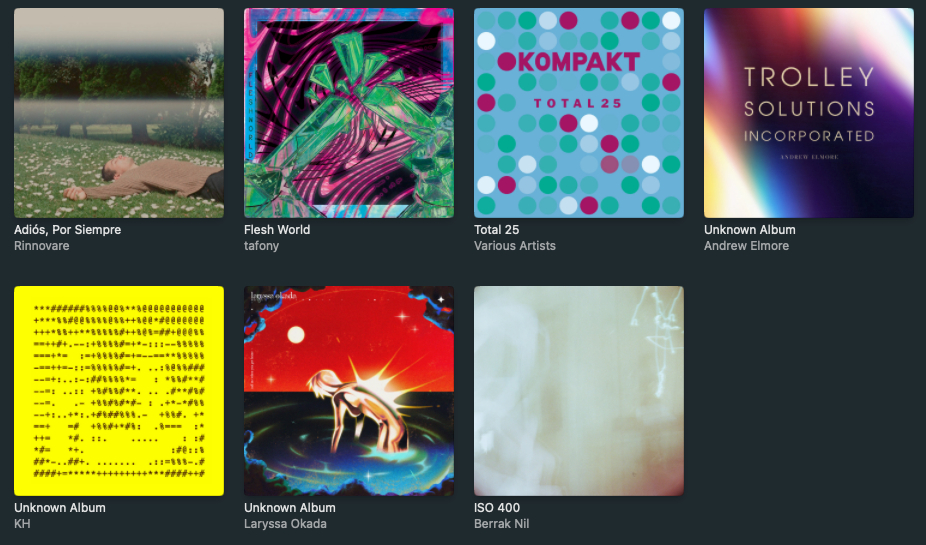Open the tafony artist link
The image size is (926, 545).
(262, 246)
